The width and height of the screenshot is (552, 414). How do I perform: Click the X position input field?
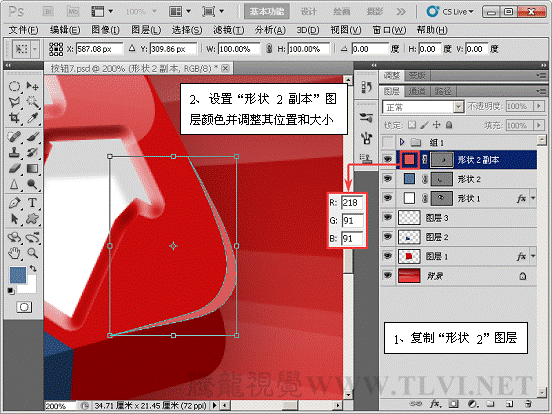point(99,49)
